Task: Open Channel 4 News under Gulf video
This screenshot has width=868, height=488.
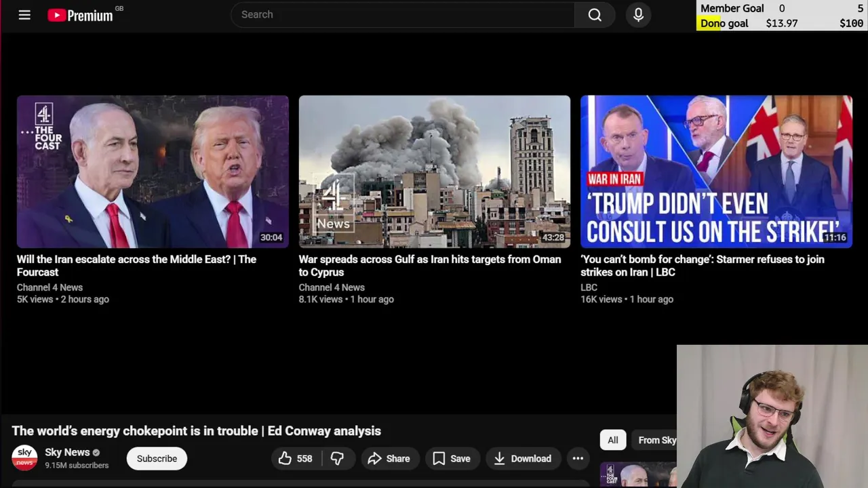Action: tap(332, 287)
